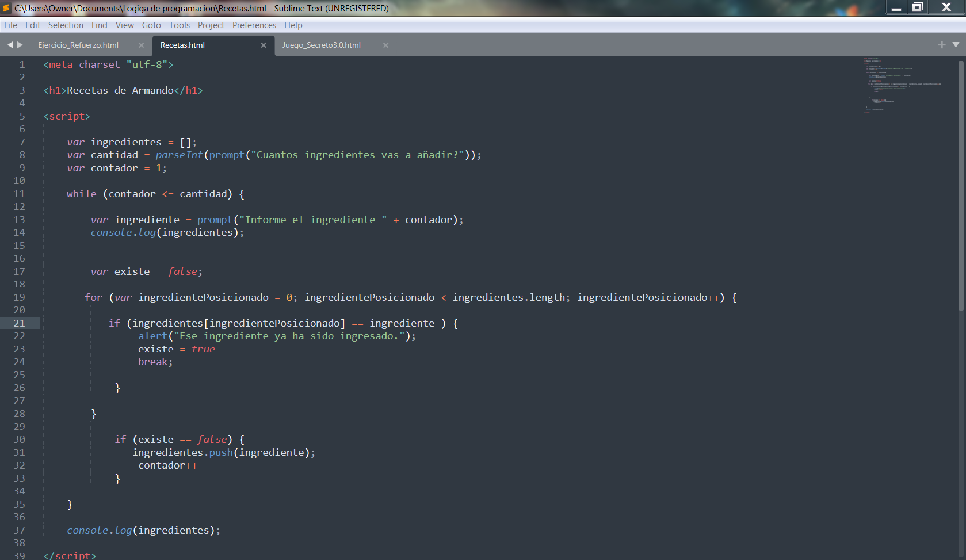Open the Project menu
This screenshot has width=966, height=560.
[x=211, y=25]
